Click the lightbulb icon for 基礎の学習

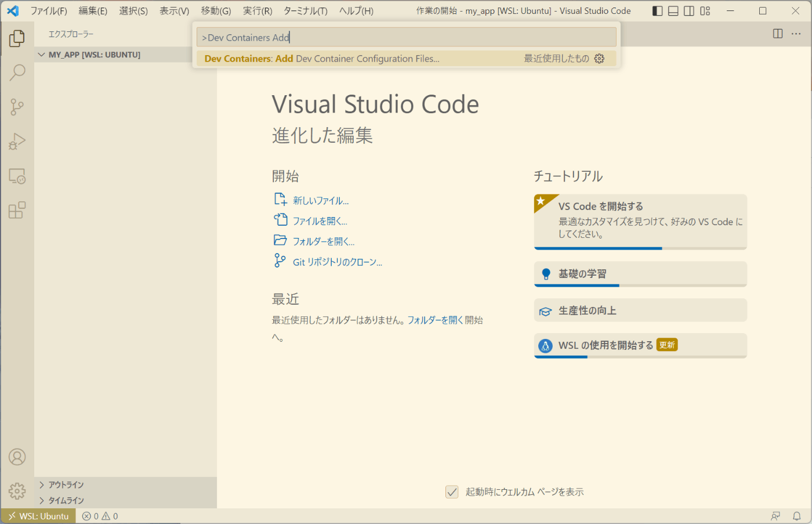546,274
